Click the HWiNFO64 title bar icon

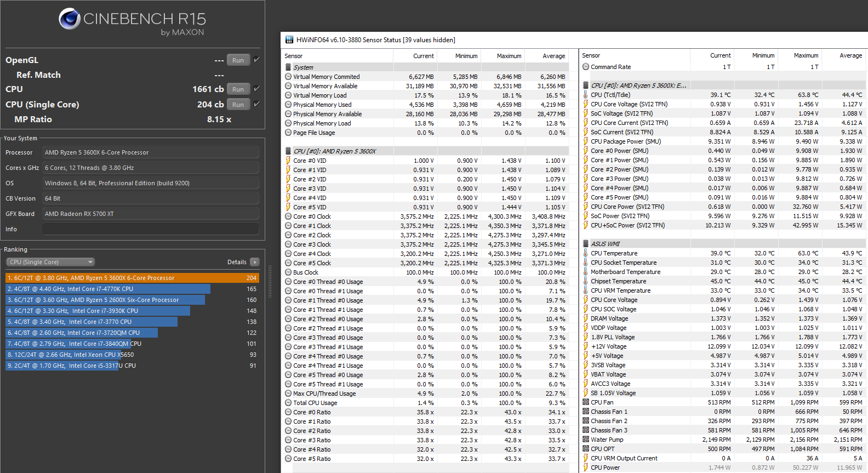pos(289,40)
